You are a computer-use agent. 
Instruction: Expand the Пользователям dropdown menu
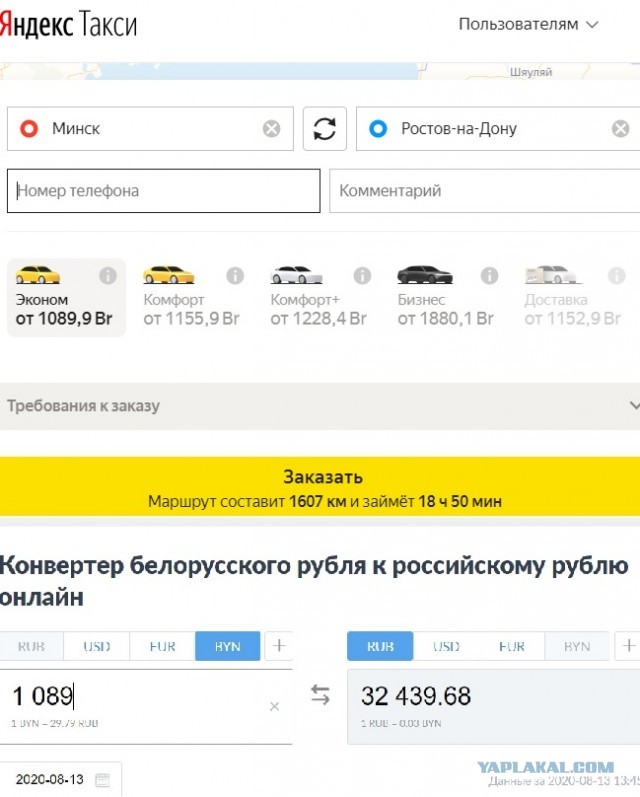529,24
